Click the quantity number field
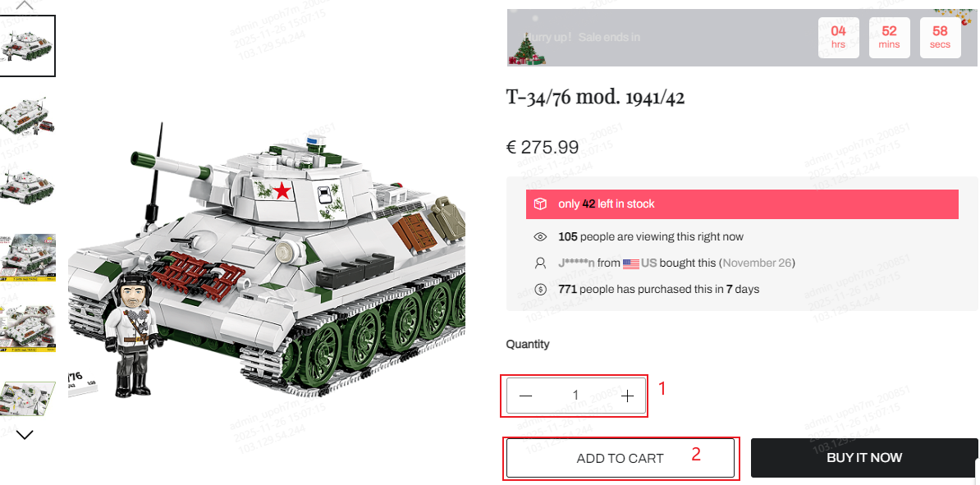This screenshot has width=980, height=485. point(575,395)
